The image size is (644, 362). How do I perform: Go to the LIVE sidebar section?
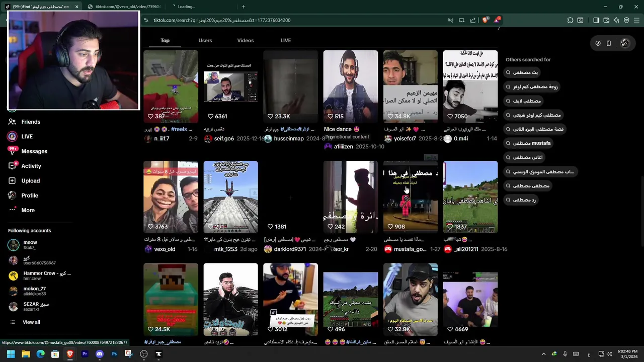click(x=20, y=136)
